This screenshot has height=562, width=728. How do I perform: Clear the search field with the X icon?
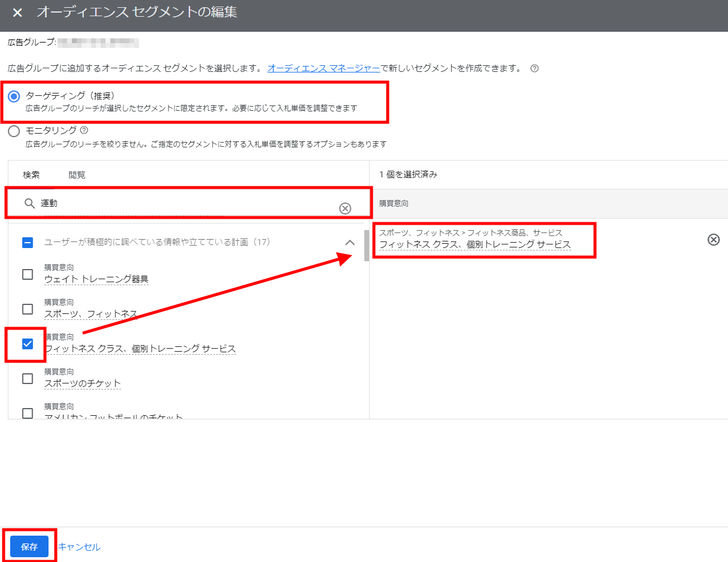pyautogui.click(x=345, y=208)
